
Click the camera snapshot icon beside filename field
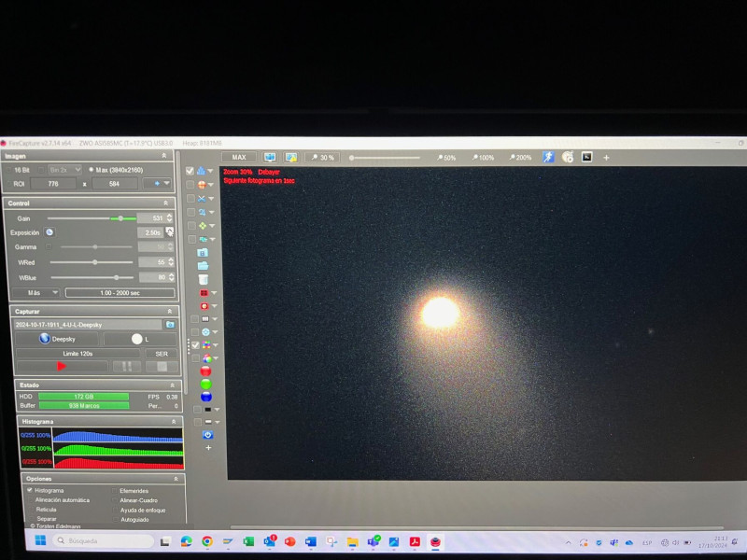[x=170, y=324]
